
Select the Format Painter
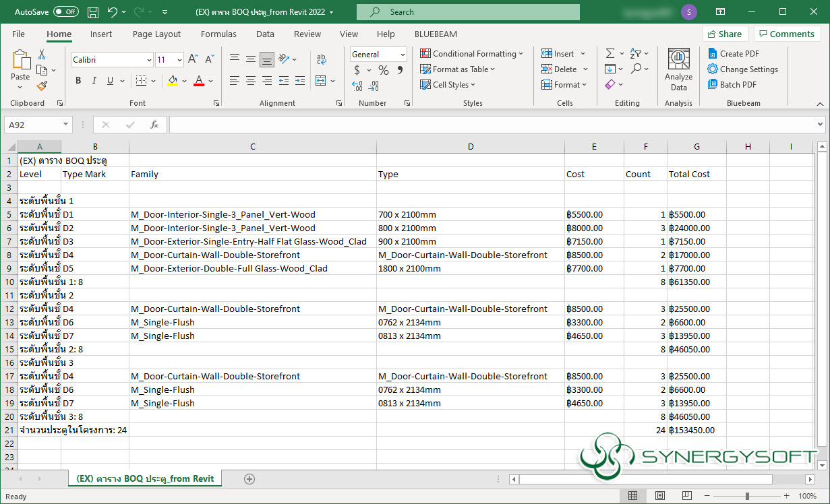(40, 86)
